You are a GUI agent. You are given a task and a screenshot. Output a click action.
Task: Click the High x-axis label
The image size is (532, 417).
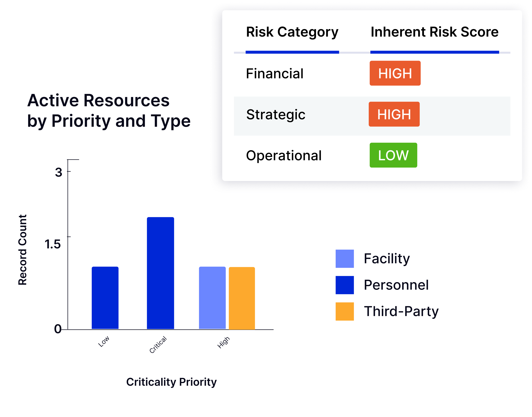click(223, 342)
